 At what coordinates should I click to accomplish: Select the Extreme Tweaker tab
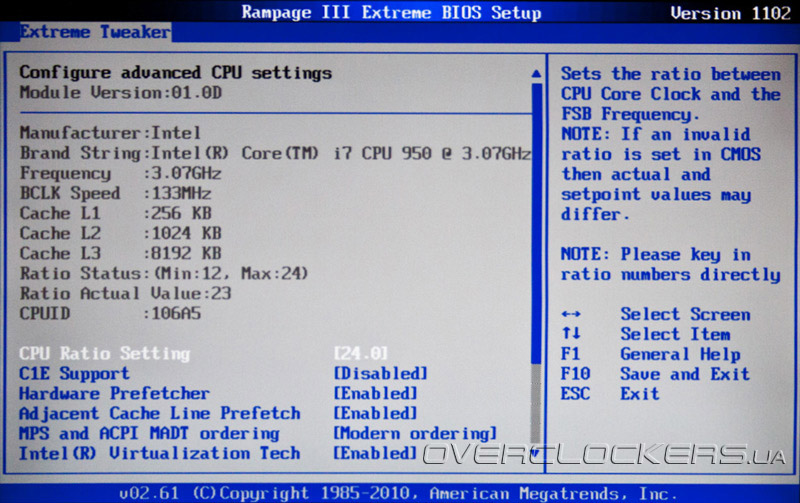(95, 32)
